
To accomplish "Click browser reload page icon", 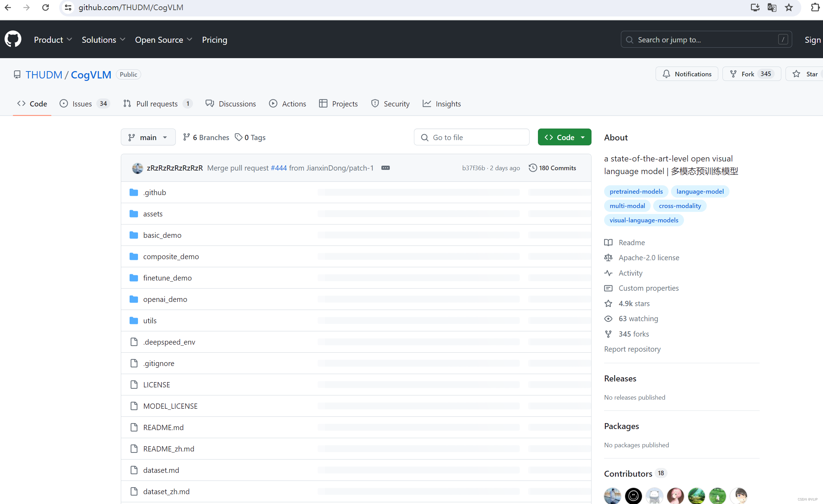I will pyautogui.click(x=46, y=7).
